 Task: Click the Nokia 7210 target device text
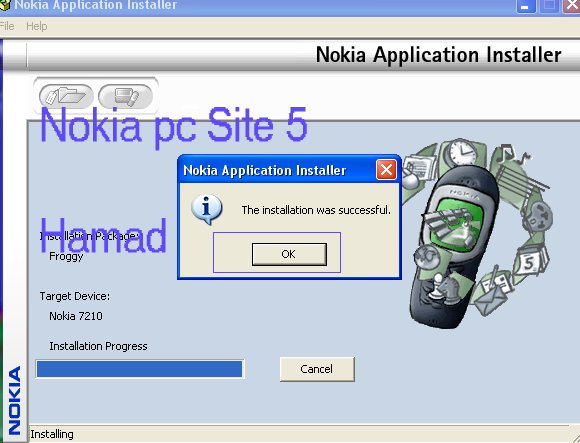76,316
